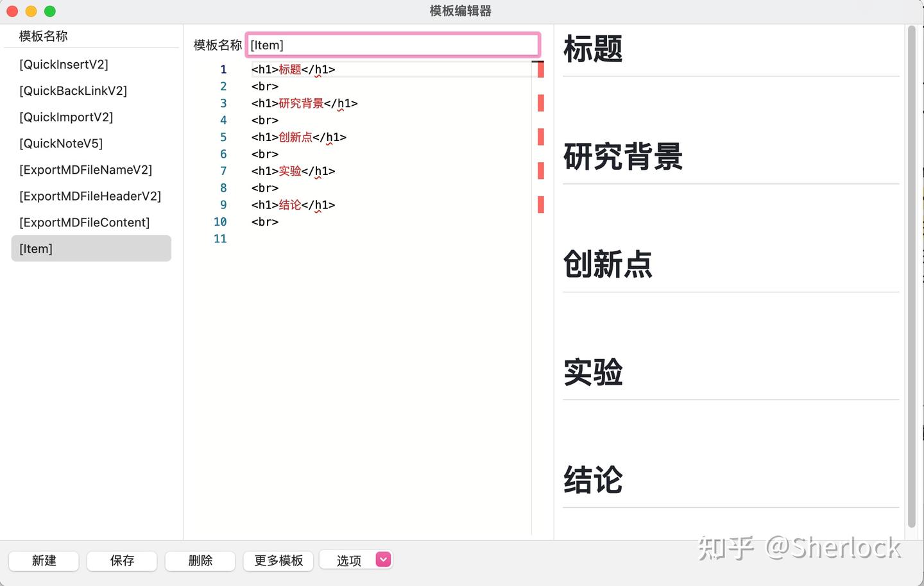Click code line 3 containing 研究背景

(x=304, y=103)
